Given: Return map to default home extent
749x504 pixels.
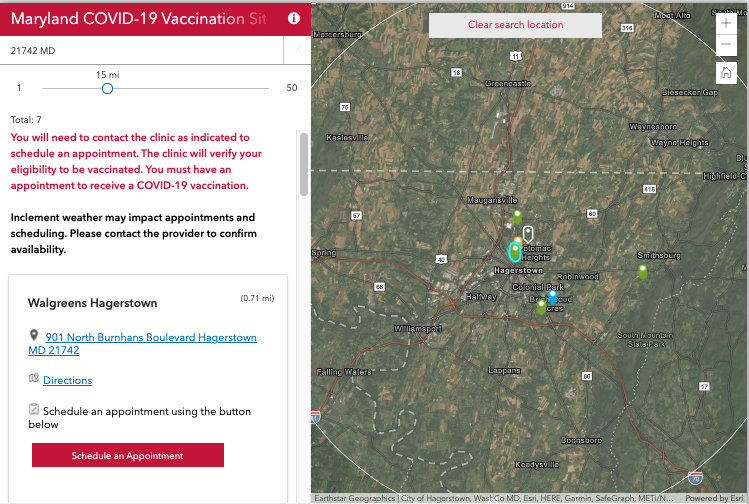Looking at the screenshot, I should (726, 73).
